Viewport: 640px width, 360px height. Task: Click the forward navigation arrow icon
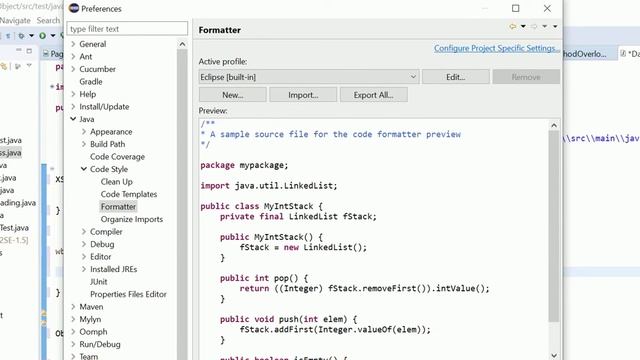534,27
